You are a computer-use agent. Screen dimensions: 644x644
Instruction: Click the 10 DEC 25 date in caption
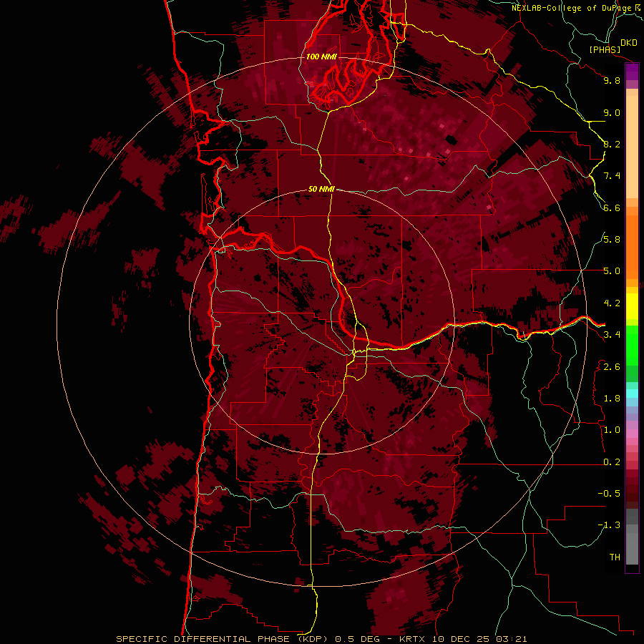click(461, 639)
